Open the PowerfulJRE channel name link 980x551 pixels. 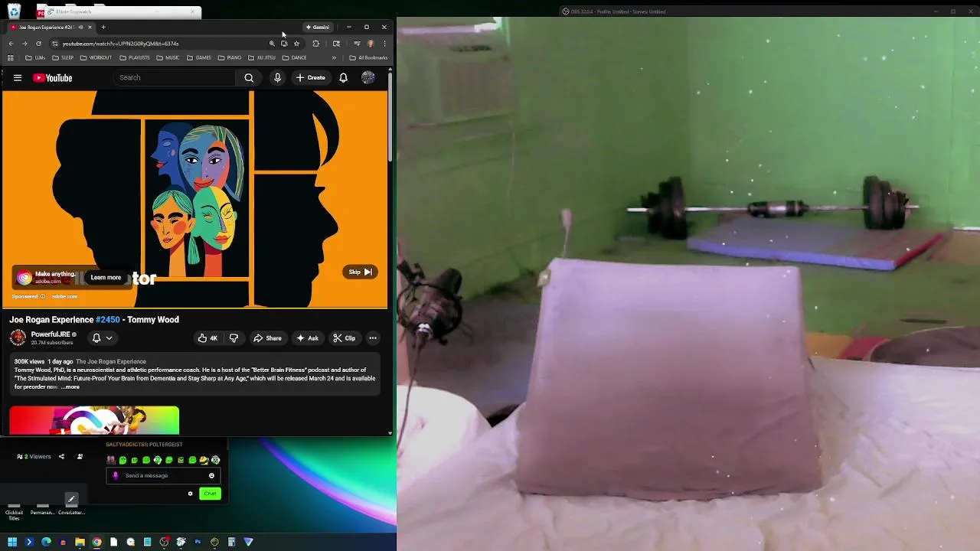coord(51,334)
